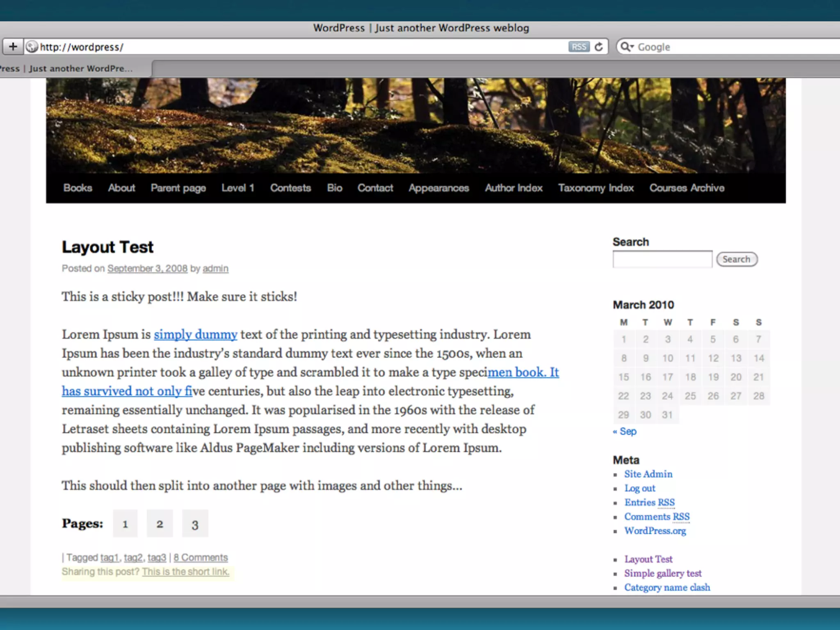Image resolution: width=840 pixels, height=630 pixels.
Task: Open the Google search magnifier dropdown
Action: click(627, 47)
